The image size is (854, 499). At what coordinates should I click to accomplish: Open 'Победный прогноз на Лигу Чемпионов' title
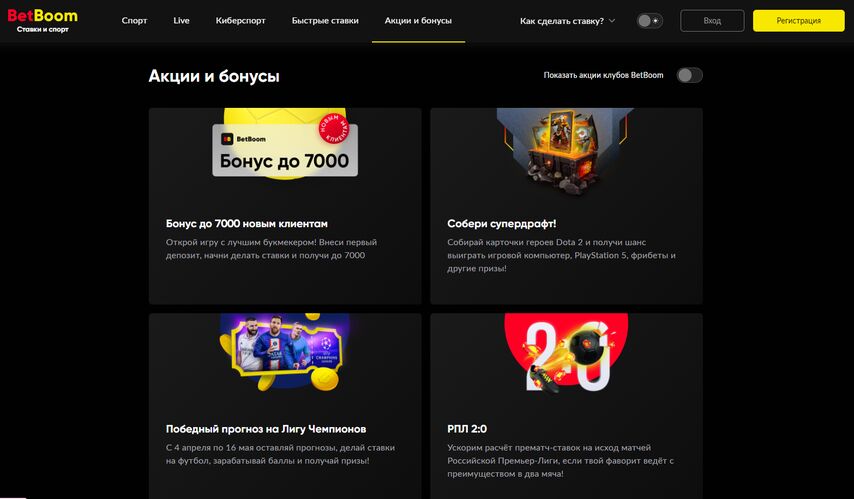pyautogui.click(x=266, y=429)
